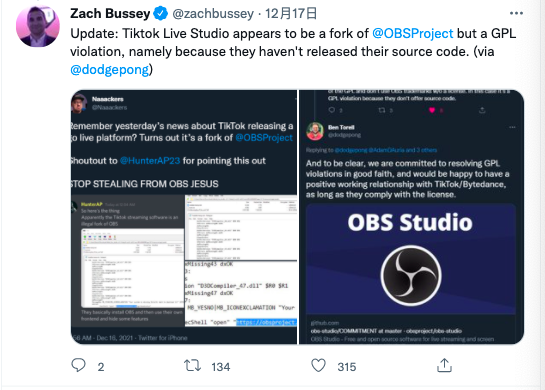The width and height of the screenshot is (545, 390).
Task: Open Zach Bussey's profile avatar
Action: coord(38,26)
